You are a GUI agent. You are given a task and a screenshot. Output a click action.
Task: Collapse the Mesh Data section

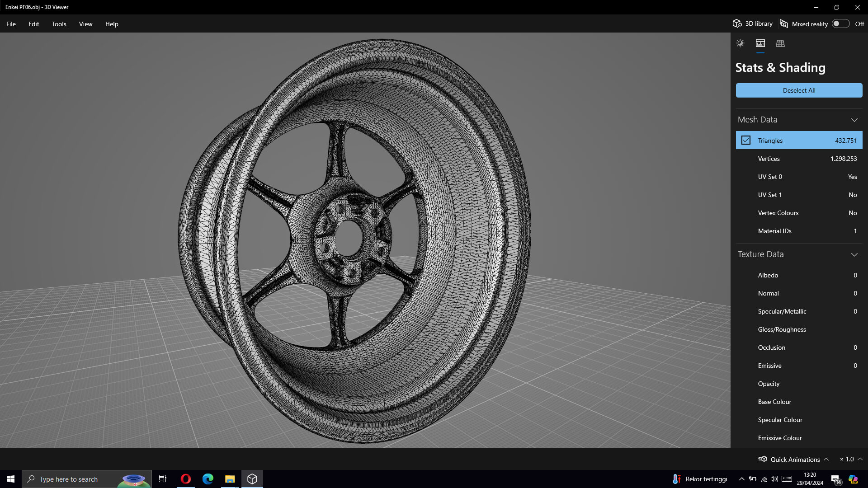[854, 120]
